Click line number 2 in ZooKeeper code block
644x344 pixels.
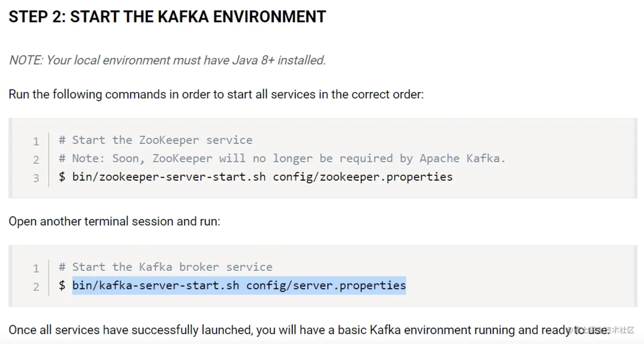36,160
